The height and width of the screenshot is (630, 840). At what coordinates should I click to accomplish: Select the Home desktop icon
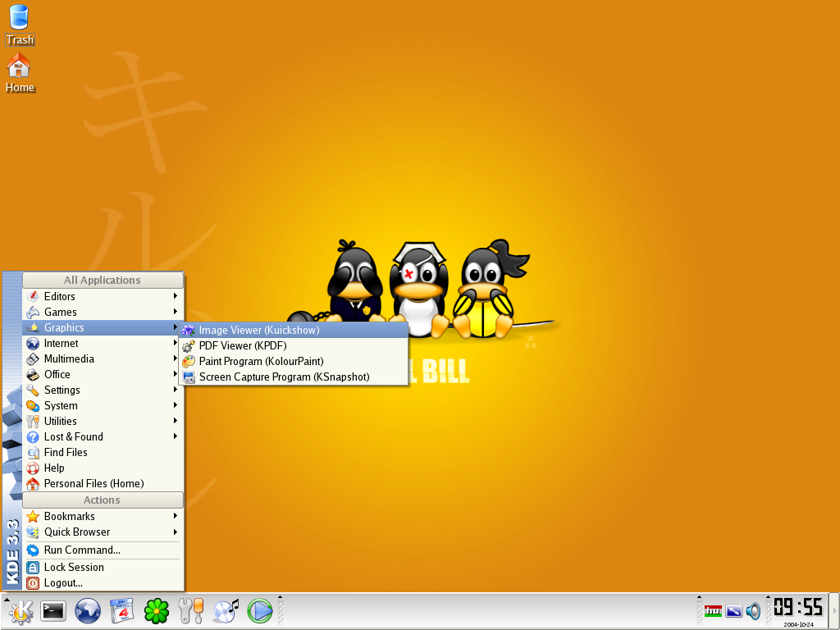20,73
